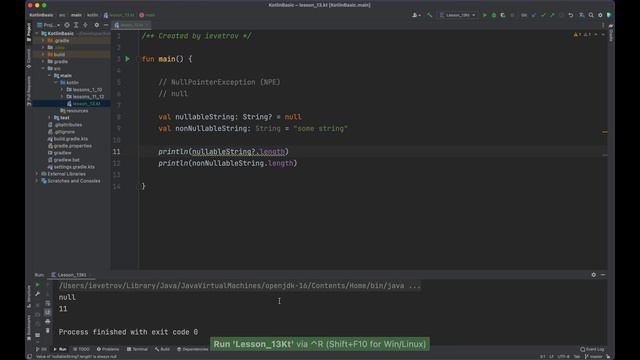Run the Lesson_13Kt configuration from the top toolbar
This screenshot has width=640, height=360.
click(484, 15)
